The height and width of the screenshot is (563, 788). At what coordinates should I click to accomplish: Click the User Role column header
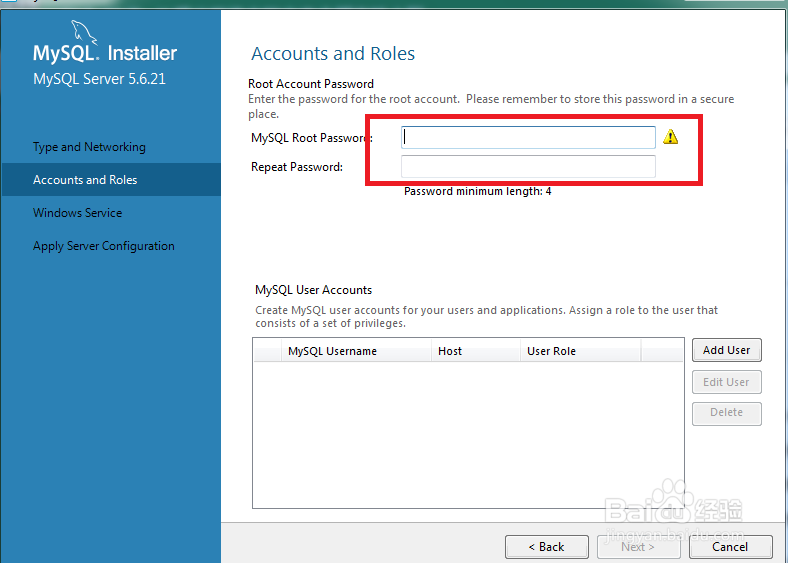(580, 351)
